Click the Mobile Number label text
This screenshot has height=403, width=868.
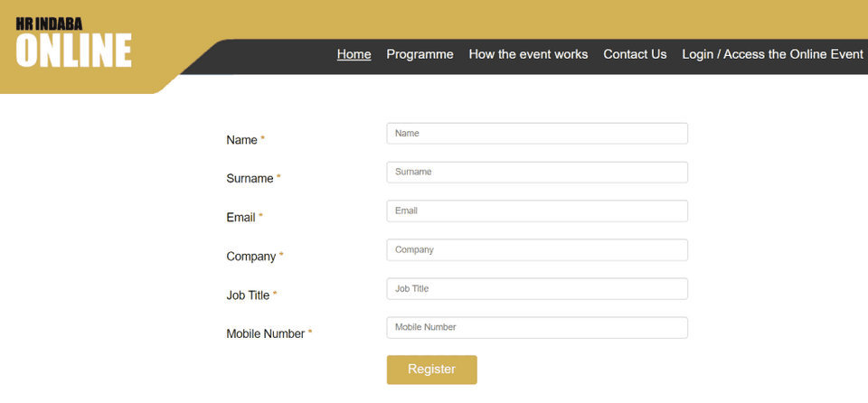pyautogui.click(x=265, y=334)
